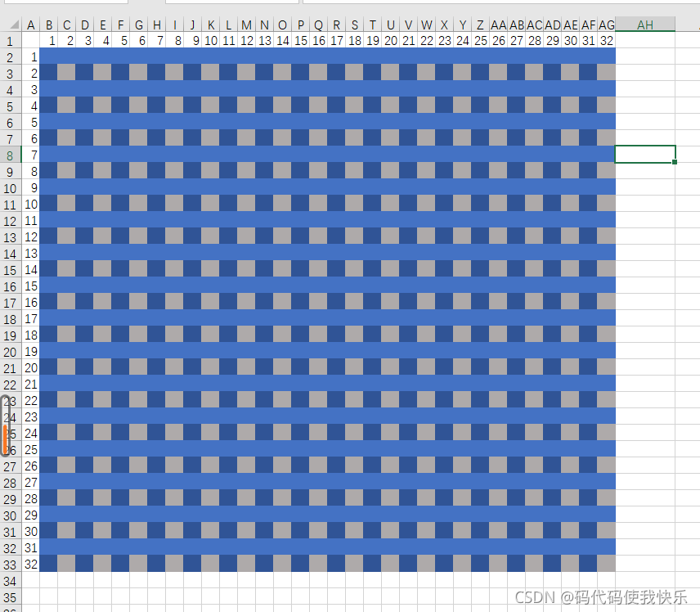Select column M header
This screenshot has width=700, height=612.
pos(246,25)
